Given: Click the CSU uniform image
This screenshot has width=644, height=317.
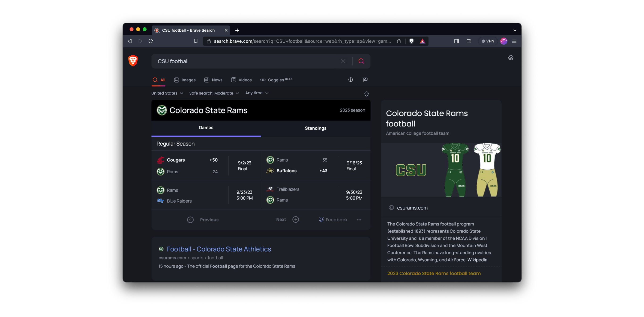Looking at the screenshot, I should pos(441,170).
